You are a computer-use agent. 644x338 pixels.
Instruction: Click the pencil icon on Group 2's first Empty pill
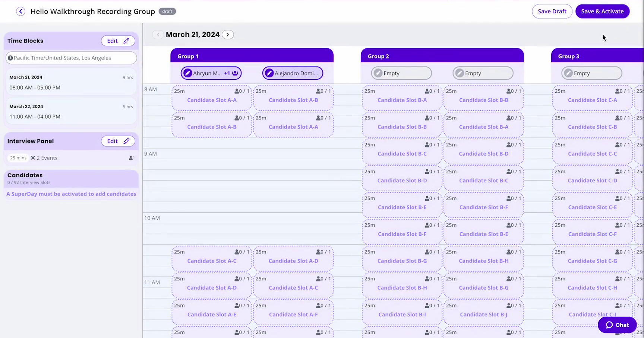(378, 73)
